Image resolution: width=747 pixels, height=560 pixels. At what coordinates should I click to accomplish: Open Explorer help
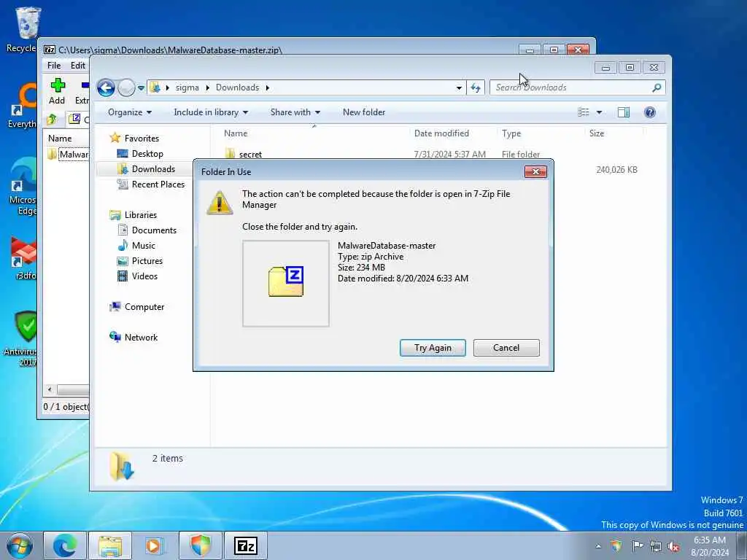click(x=650, y=112)
